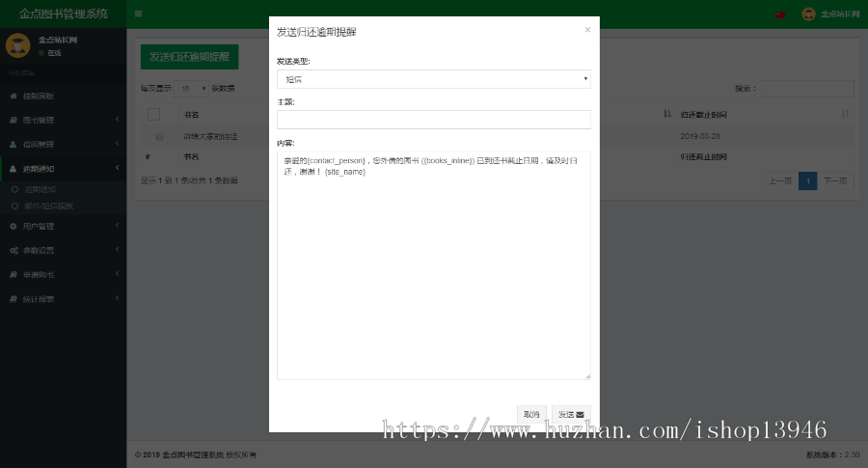The width and height of the screenshot is (868, 468).
Task: Open the 发送类型 dropdown showing 短信
Action: (433, 79)
